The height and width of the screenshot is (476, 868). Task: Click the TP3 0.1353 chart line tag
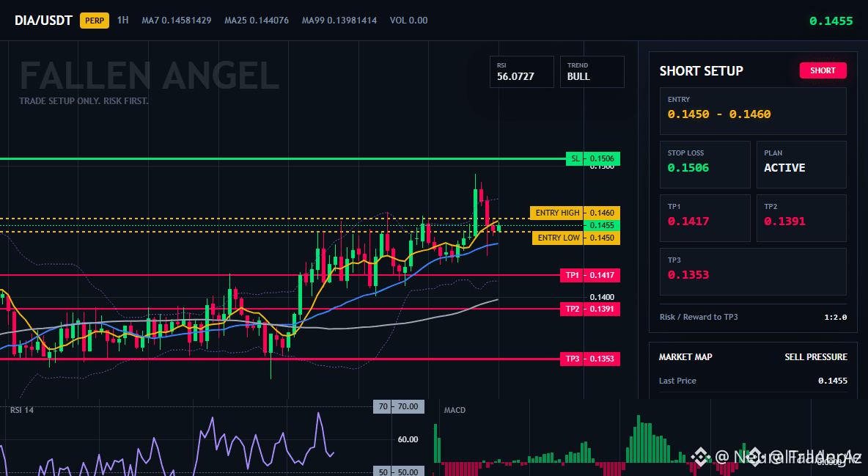click(590, 359)
